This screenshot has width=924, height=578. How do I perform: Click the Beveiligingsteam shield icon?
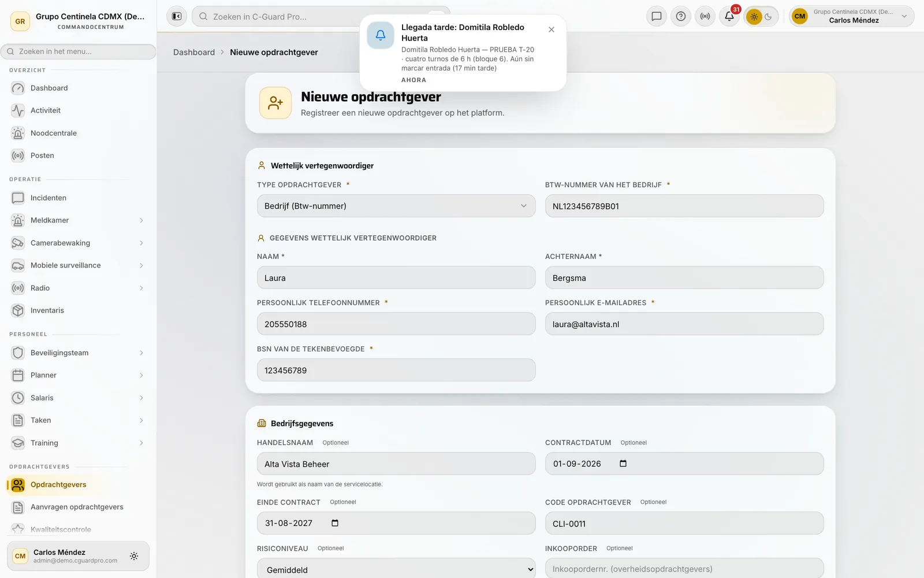click(18, 353)
